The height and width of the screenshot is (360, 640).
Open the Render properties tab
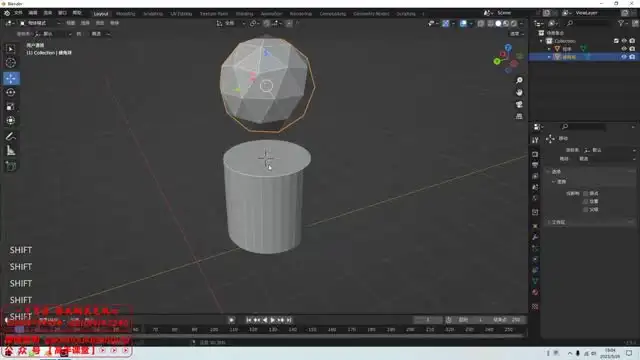[535, 154]
